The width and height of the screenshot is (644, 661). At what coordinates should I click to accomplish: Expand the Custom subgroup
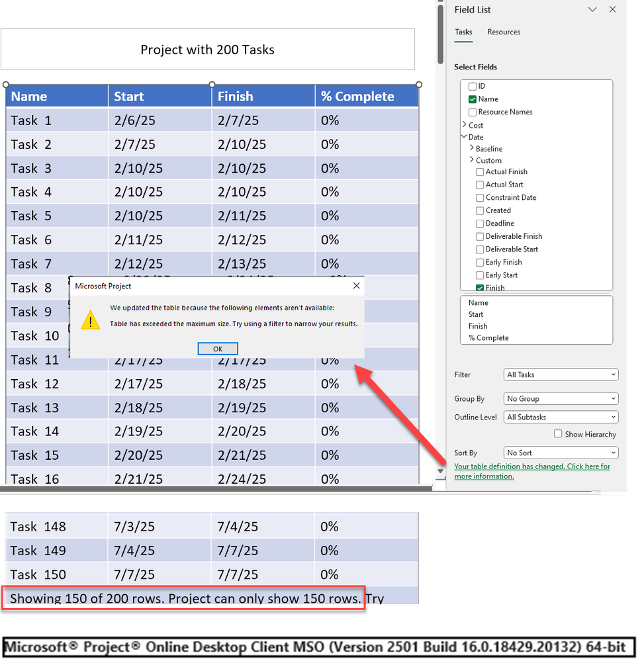[471, 159]
